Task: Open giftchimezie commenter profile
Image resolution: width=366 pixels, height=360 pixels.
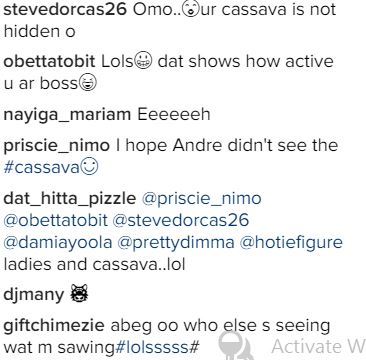Action: pyautogui.click(x=54, y=325)
